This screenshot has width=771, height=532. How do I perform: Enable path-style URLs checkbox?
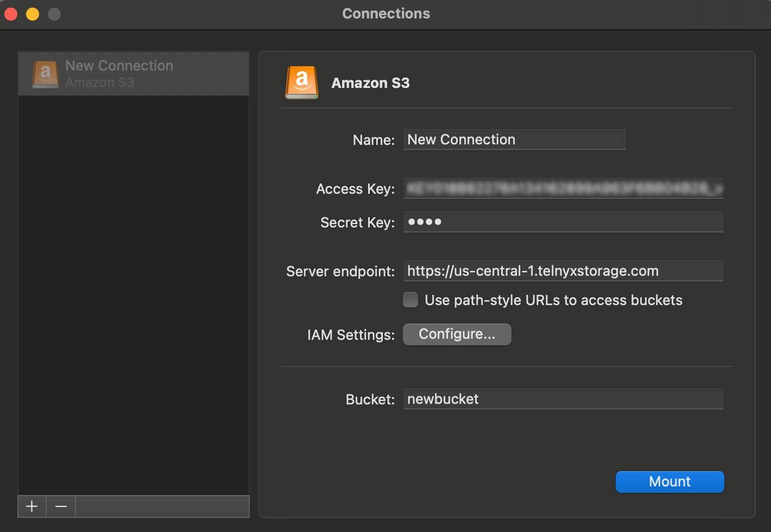(x=410, y=300)
